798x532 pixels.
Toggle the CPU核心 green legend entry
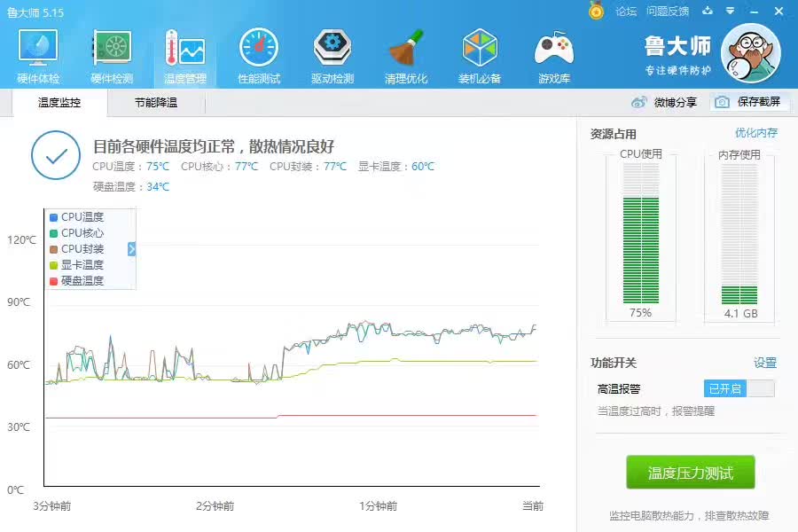pyautogui.click(x=77, y=233)
